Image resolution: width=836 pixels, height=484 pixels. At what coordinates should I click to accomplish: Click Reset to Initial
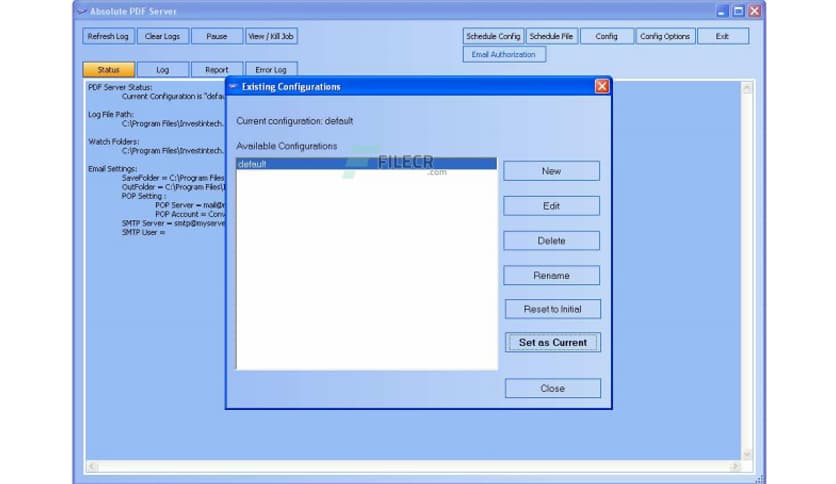tap(552, 309)
